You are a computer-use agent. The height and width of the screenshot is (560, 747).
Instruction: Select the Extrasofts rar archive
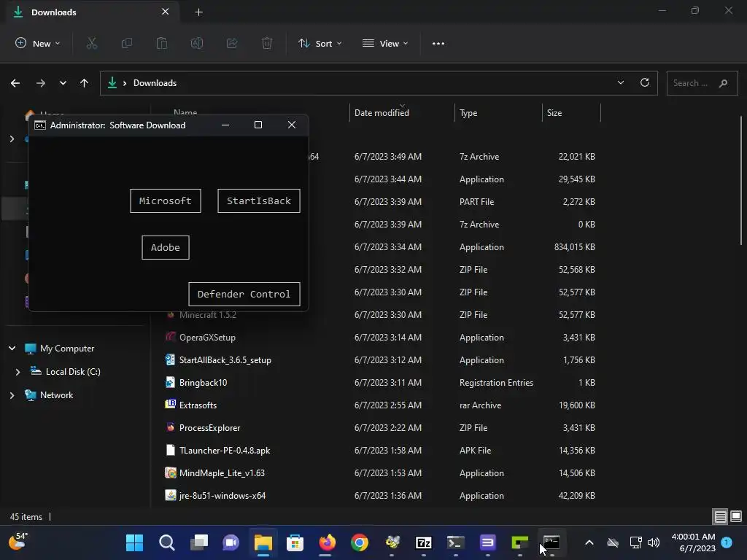click(198, 405)
